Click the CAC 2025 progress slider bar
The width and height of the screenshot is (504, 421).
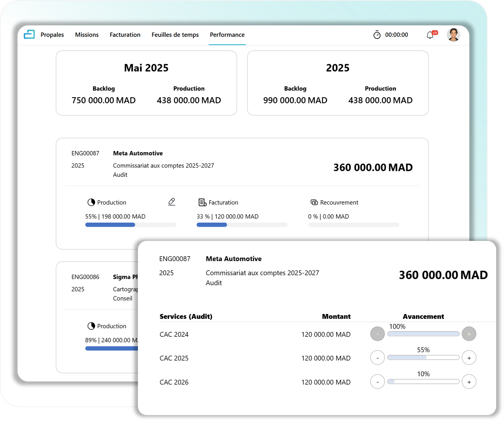click(x=423, y=358)
